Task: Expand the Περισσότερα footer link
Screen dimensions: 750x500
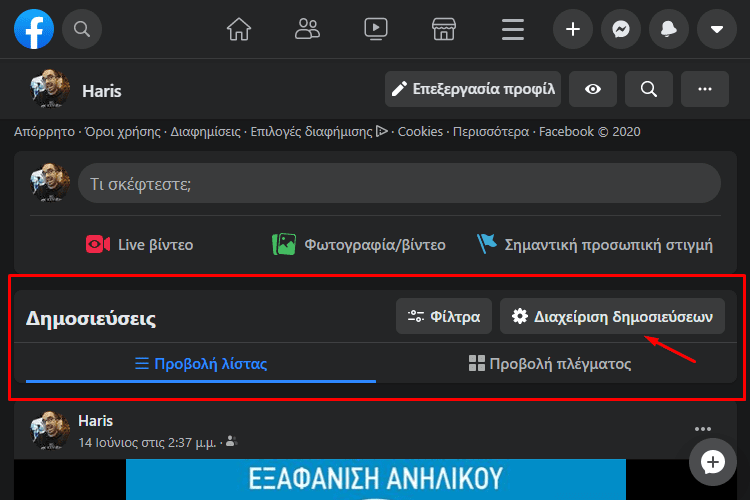Action: [x=491, y=132]
